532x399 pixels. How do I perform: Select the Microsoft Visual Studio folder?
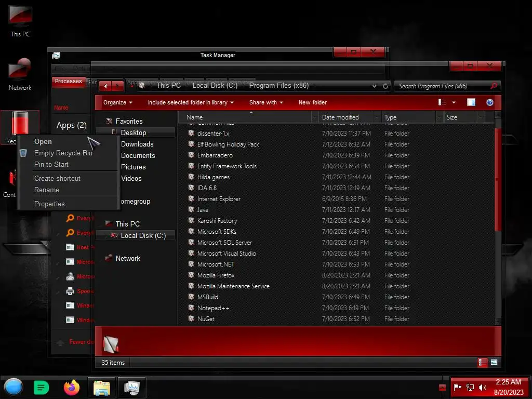227,254
